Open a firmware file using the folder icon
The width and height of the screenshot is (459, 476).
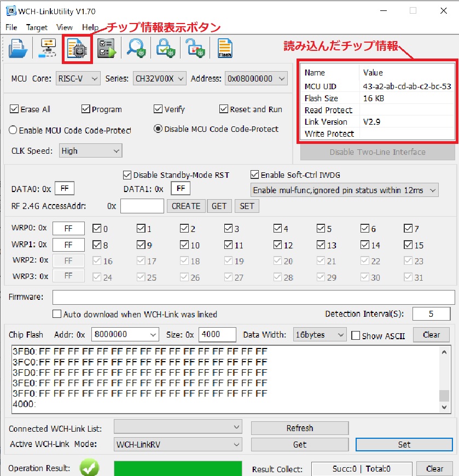17,48
